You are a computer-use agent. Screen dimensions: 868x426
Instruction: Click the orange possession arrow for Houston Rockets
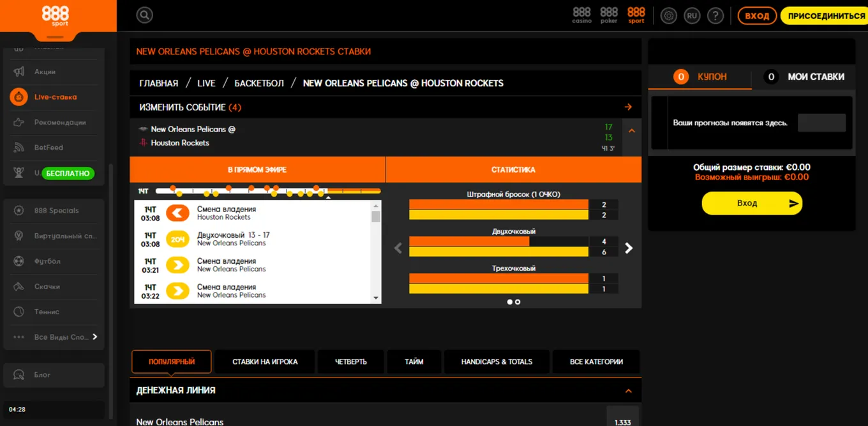pos(178,213)
